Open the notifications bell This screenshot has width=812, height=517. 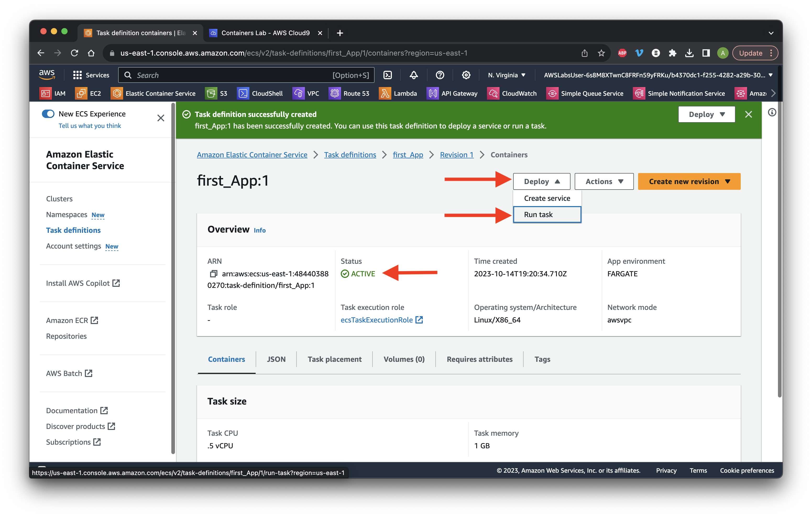[413, 75]
